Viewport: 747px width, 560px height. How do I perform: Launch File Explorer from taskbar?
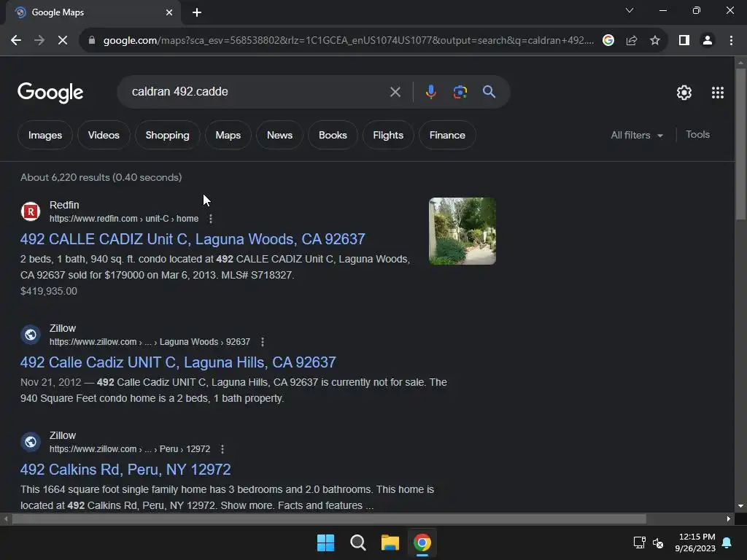[390, 542]
